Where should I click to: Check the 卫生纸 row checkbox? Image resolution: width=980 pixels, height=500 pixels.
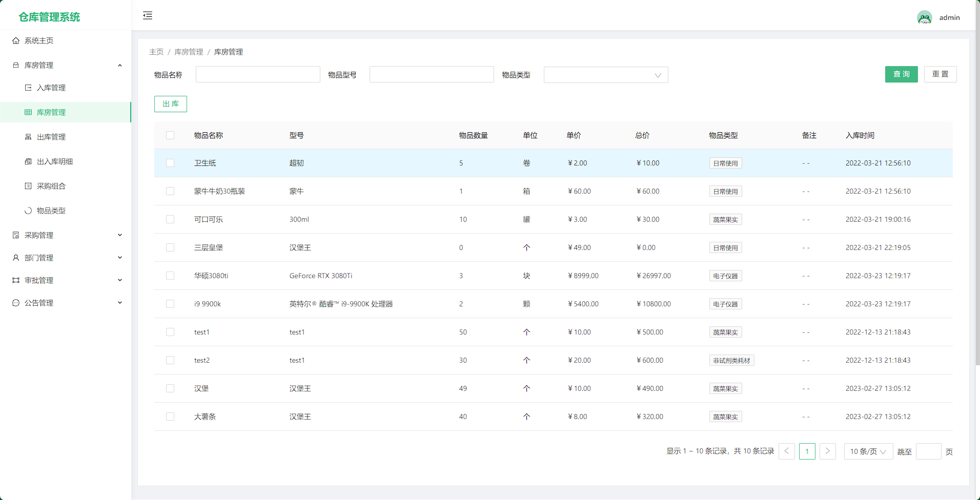tap(170, 163)
